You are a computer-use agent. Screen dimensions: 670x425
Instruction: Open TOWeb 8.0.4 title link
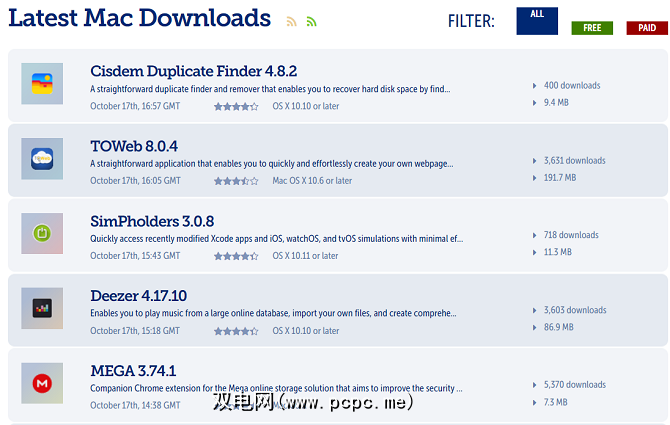coord(134,146)
